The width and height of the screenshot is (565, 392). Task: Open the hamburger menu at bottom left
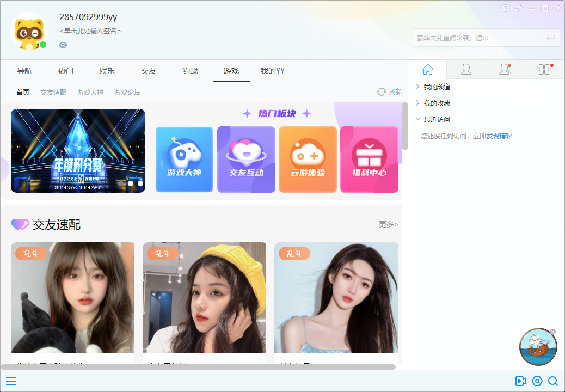point(10,381)
